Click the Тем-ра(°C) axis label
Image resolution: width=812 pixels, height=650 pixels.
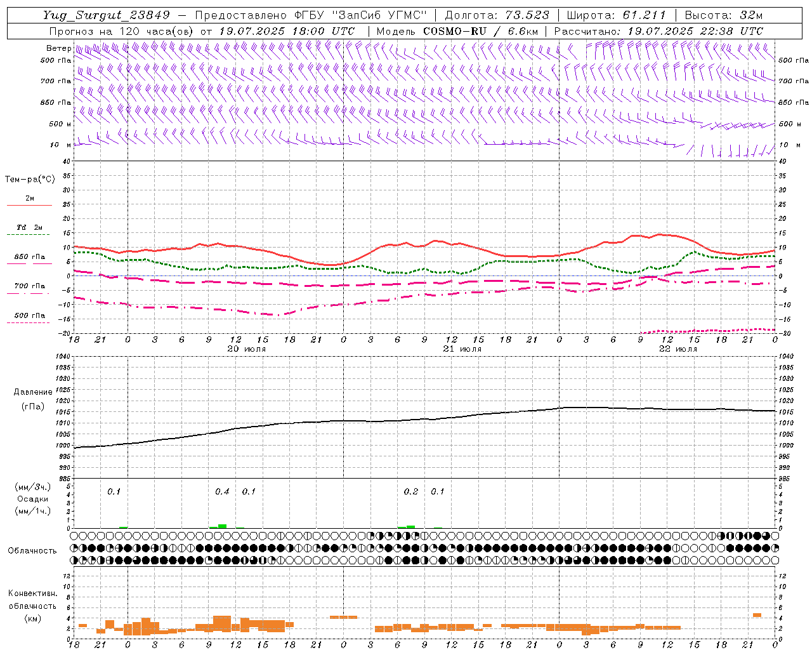(30, 180)
